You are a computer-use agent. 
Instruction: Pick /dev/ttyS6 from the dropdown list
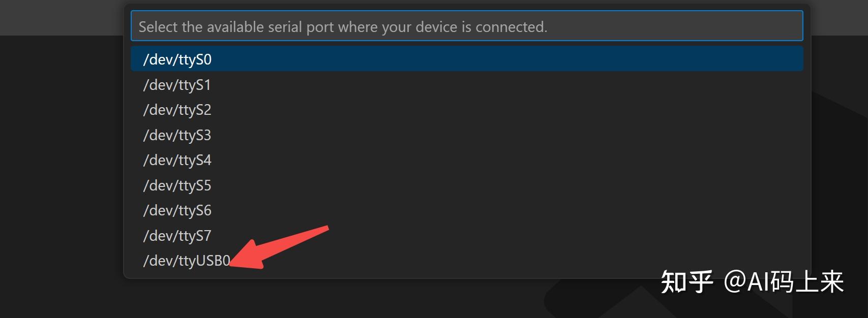tap(177, 210)
